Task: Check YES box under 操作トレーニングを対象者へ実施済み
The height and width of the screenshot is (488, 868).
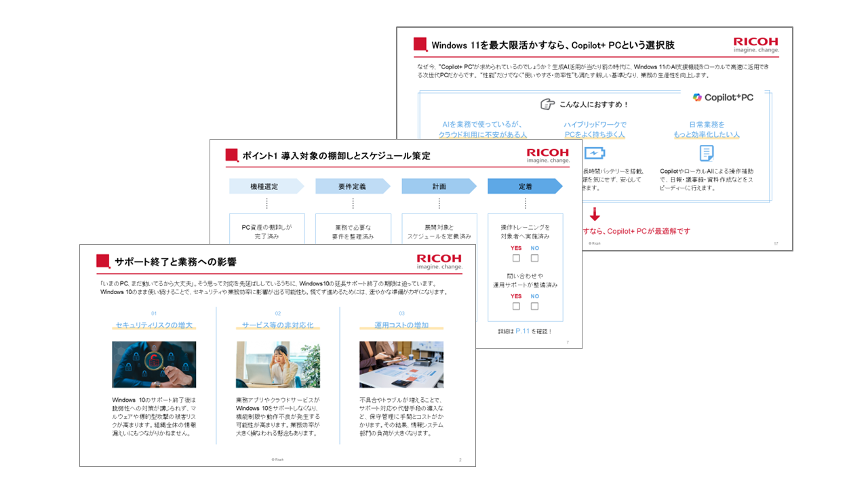Action: click(516, 258)
